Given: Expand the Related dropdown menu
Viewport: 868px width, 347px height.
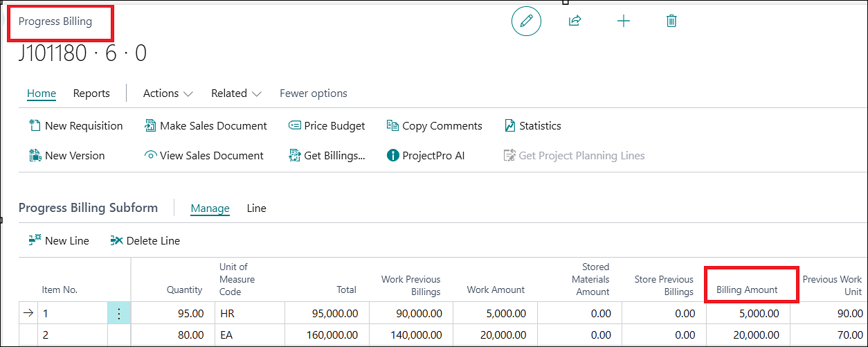Looking at the screenshot, I should click(236, 94).
